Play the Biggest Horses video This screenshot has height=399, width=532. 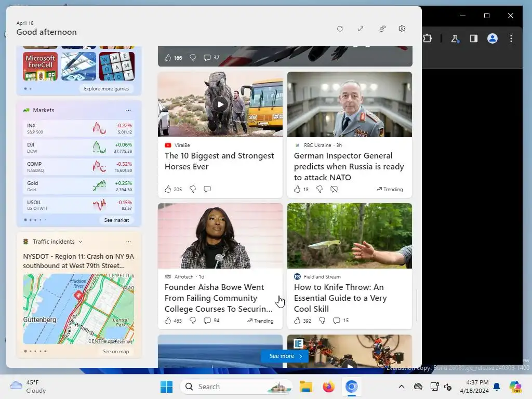click(x=220, y=104)
